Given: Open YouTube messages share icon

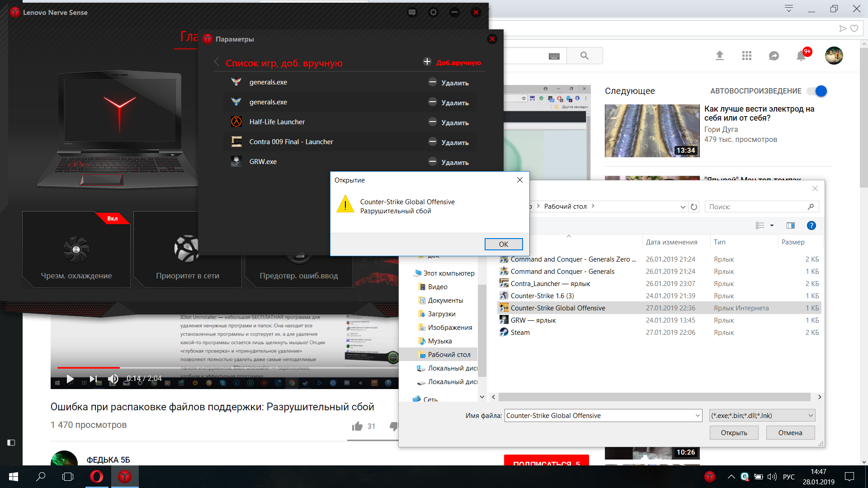Looking at the screenshot, I should click(774, 56).
